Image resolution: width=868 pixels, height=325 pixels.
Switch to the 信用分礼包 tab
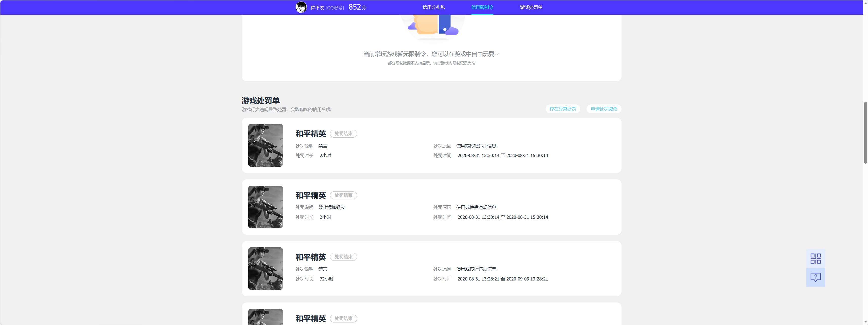tap(433, 7)
